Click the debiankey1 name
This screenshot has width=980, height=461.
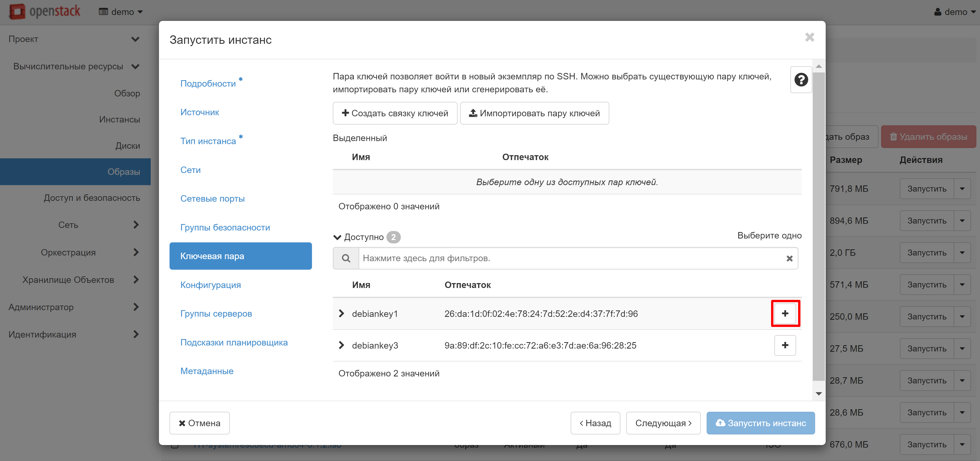375,314
